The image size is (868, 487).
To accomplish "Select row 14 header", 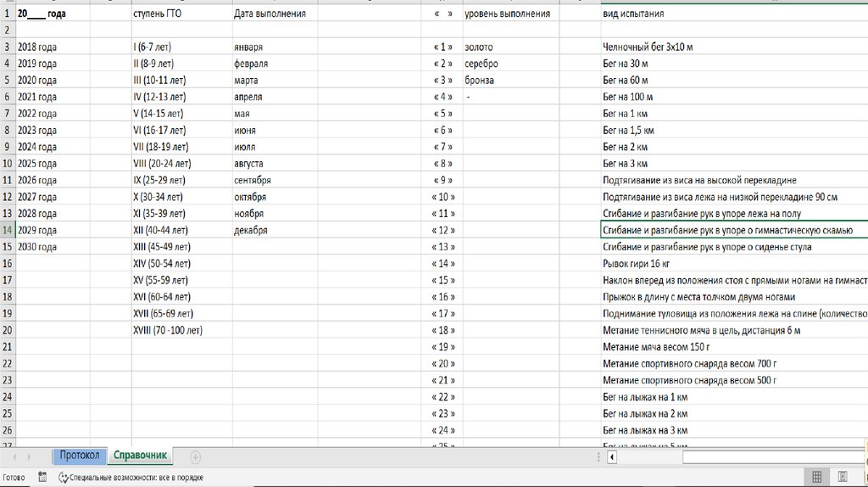I will coord(7,230).
